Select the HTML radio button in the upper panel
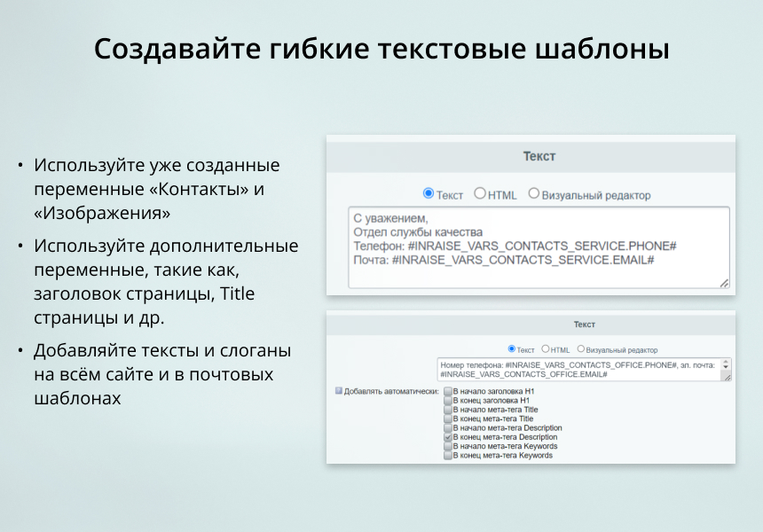 pyautogui.click(x=478, y=195)
